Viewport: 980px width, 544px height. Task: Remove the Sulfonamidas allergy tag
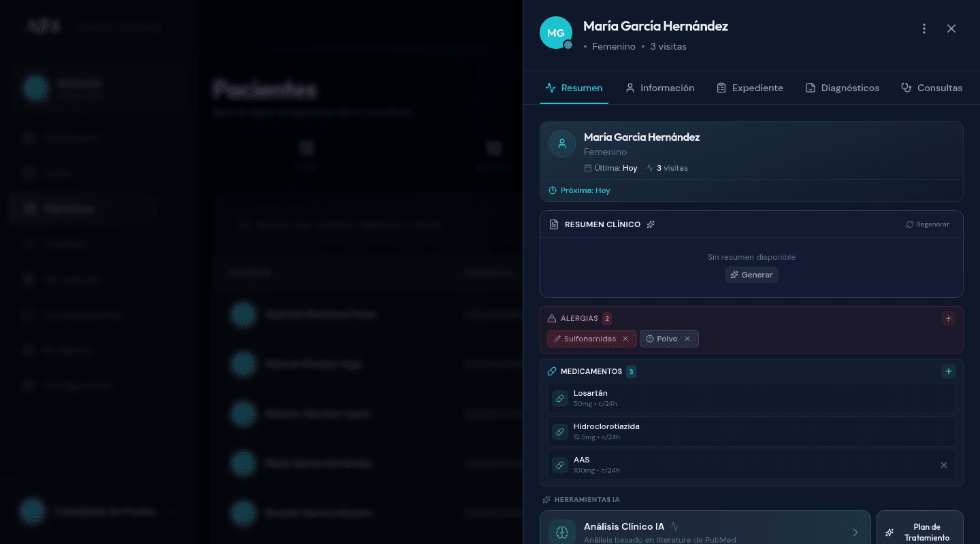(x=625, y=339)
